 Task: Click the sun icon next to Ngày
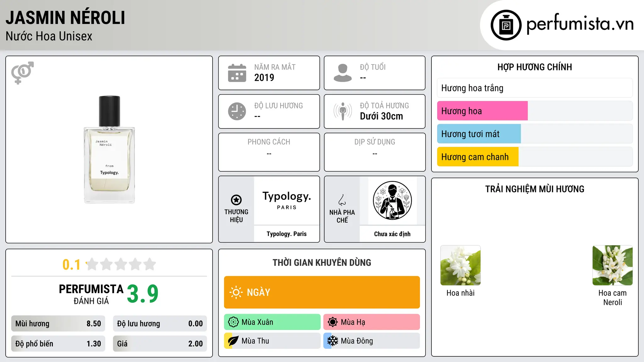click(236, 292)
